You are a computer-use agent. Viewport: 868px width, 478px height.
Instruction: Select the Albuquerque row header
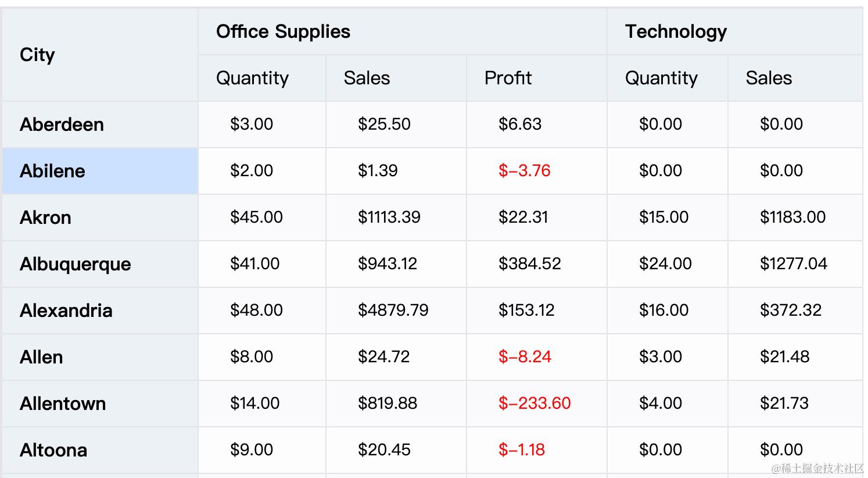tap(76, 264)
